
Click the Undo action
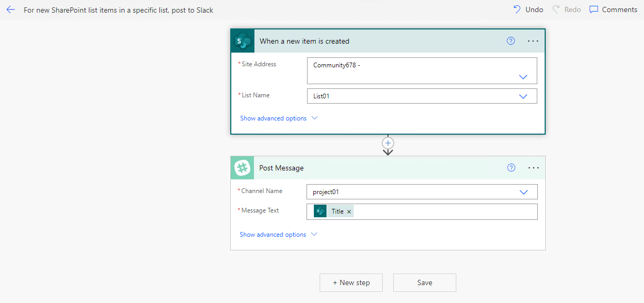click(527, 9)
